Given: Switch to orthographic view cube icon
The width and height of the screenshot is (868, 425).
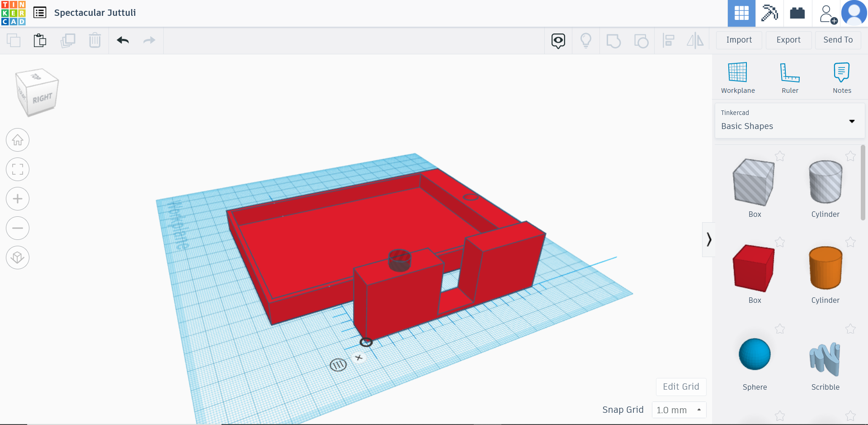Looking at the screenshot, I should pos(18,258).
